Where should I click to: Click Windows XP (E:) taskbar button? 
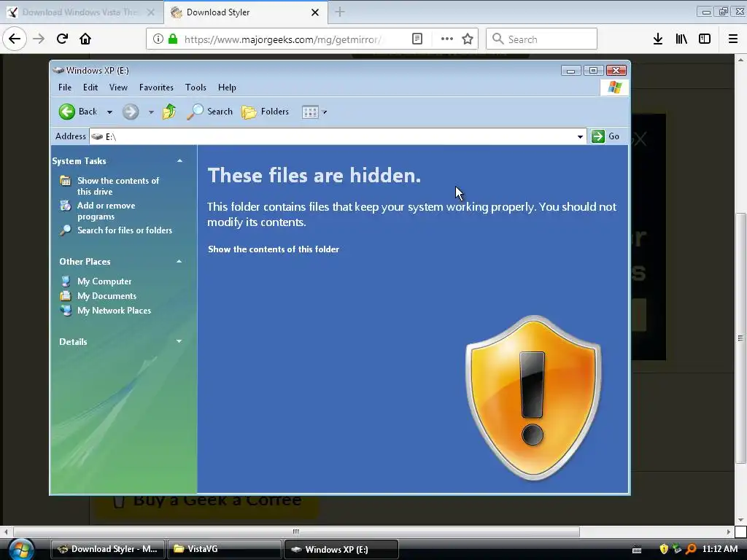point(341,549)
